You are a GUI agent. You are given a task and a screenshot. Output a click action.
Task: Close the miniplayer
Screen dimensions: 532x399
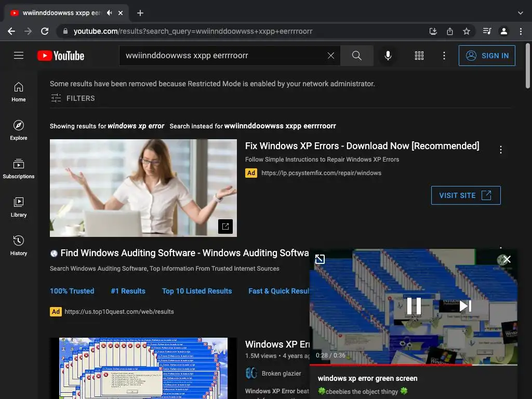coord(507,259)
